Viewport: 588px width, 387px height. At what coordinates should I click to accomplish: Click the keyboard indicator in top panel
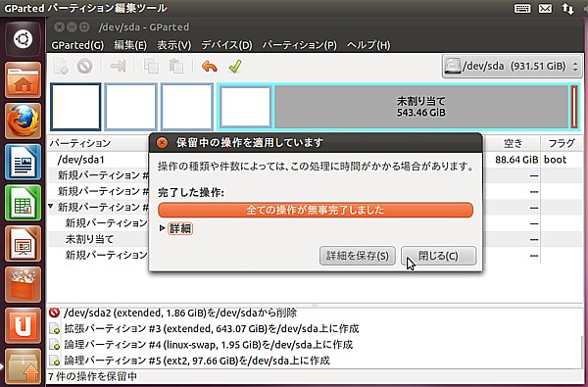click(522, 8)
